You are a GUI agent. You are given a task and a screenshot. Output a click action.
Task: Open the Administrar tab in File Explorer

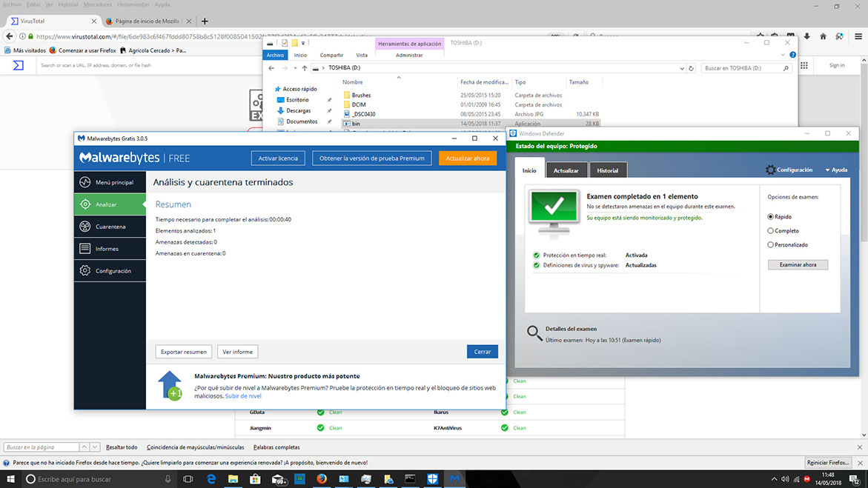[409, 55]
